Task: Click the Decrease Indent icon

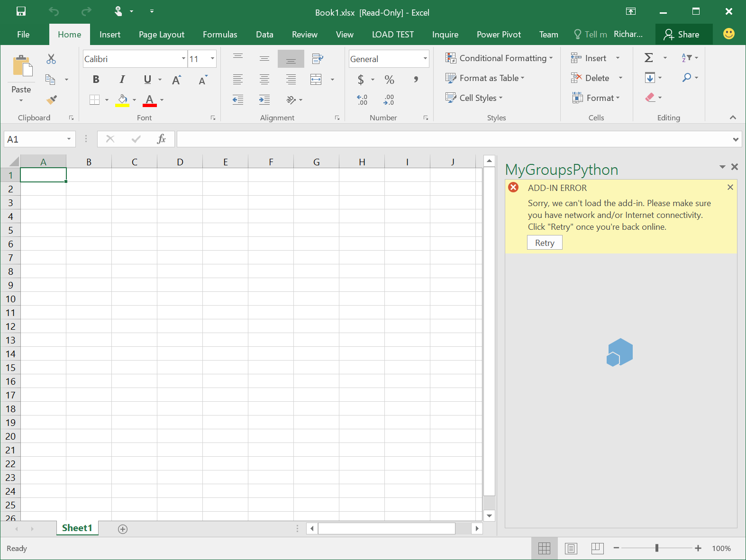Action: [x=238, y=99]
